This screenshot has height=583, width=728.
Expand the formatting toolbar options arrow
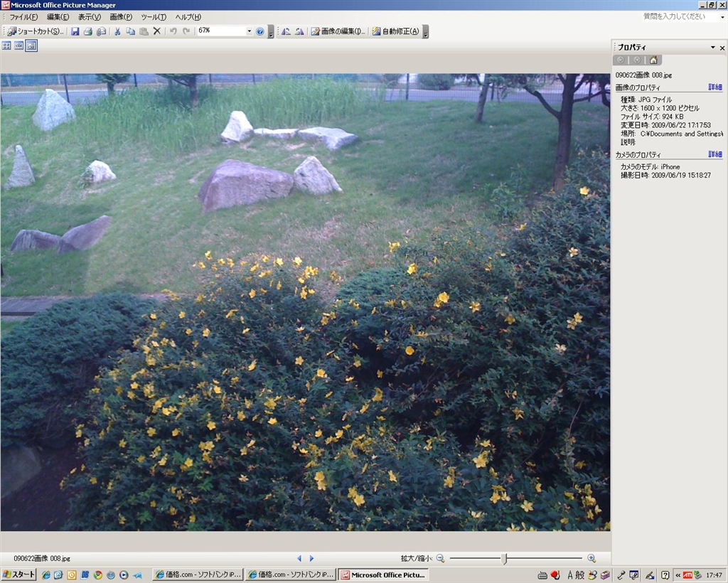(x=425, y=31)
